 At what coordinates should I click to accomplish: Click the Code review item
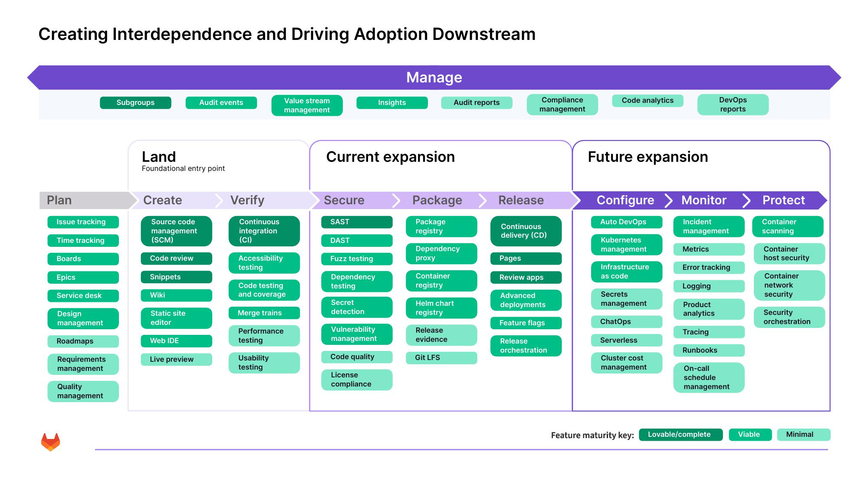pos(176,259)
